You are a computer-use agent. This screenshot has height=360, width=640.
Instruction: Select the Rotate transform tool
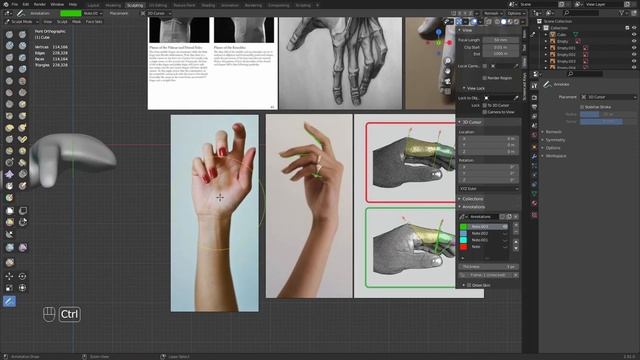click(x=22, y=276)
